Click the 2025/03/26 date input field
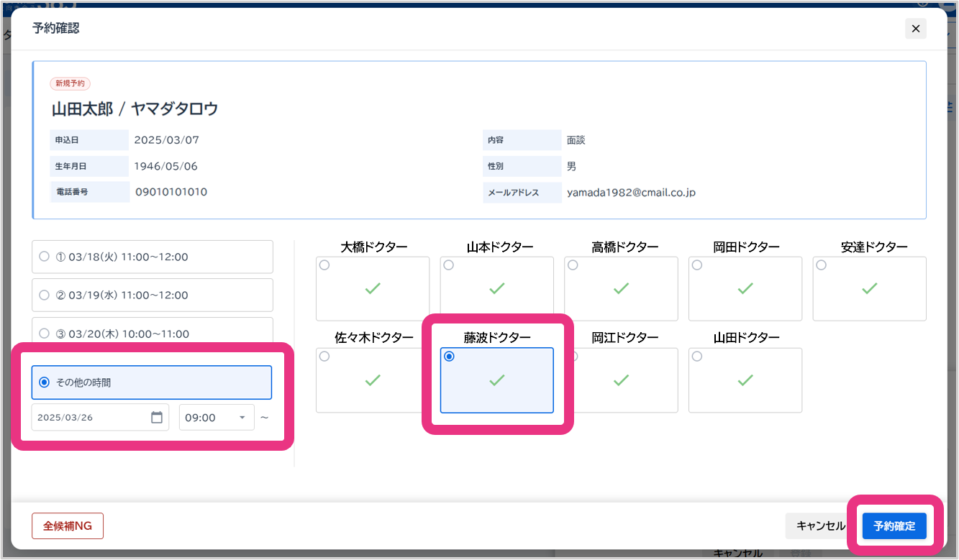Viewport: 959px width, 560px height. tap(90, 418)
